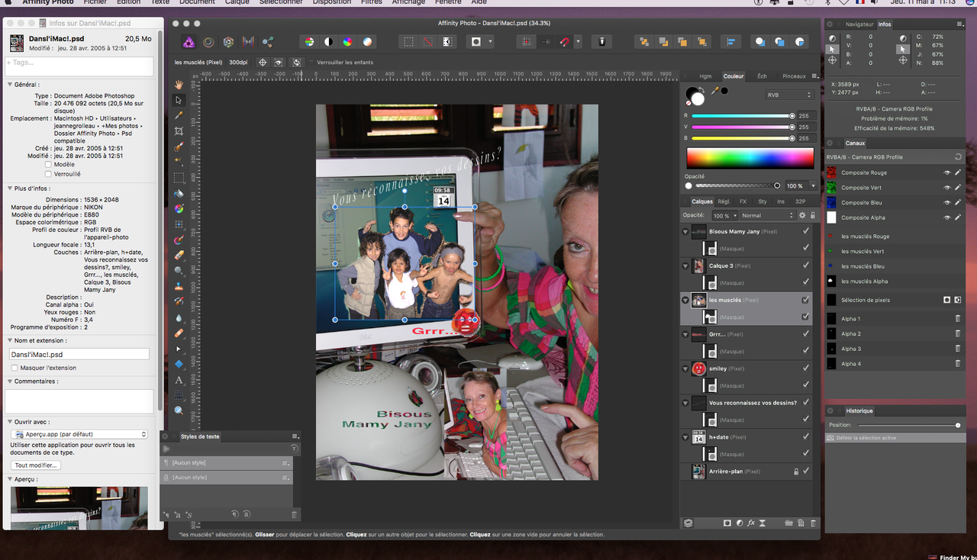
Task: Switch to the Photo Persona icon
Action: coord(189,42)
